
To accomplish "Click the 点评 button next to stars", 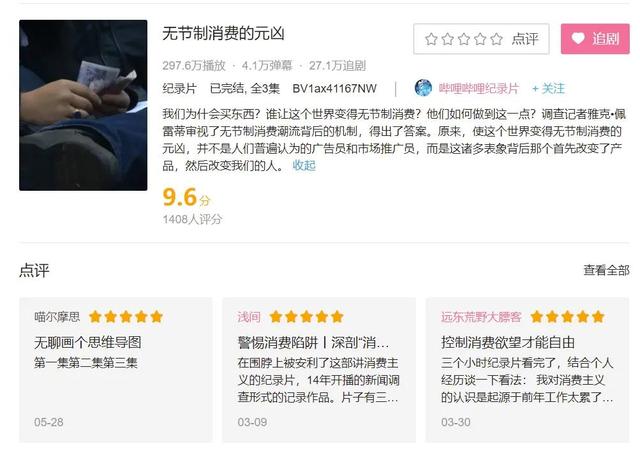I will click(525, 39).
